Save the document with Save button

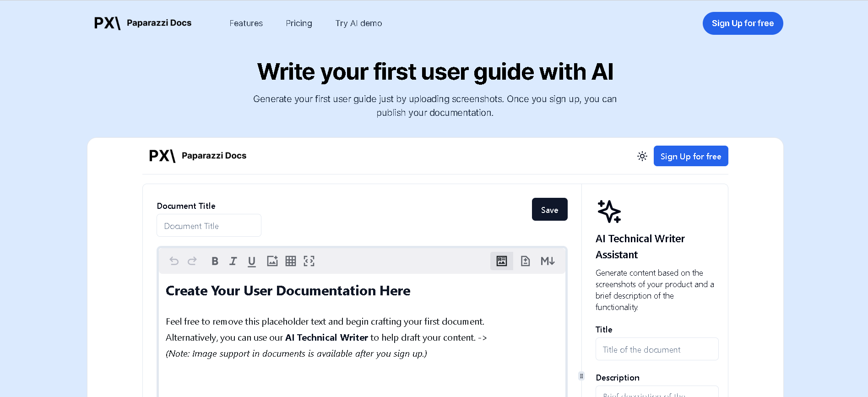coord(549,209)
